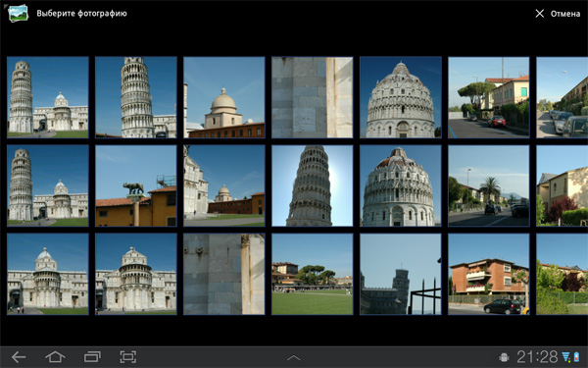Select the wolf statue photo
Image resolution: width=588 pixels, height=368 pixels.
(136, 185)
